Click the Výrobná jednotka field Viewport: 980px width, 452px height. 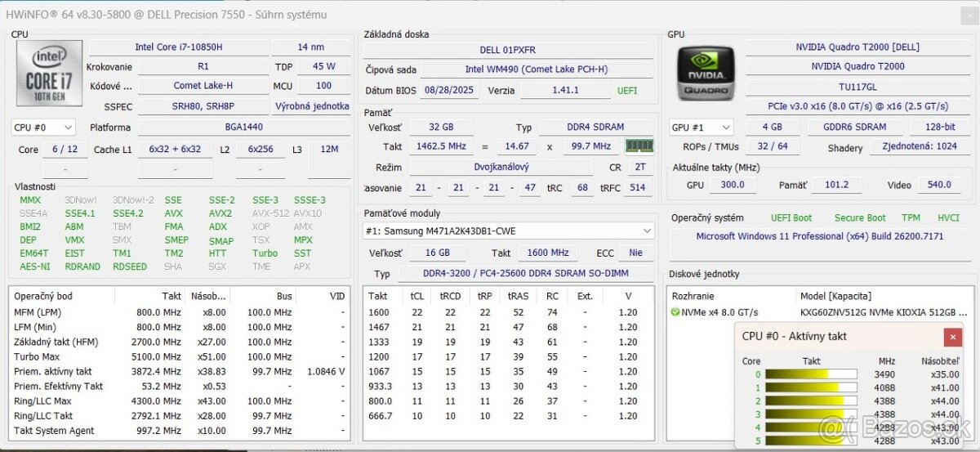(311, 106)
